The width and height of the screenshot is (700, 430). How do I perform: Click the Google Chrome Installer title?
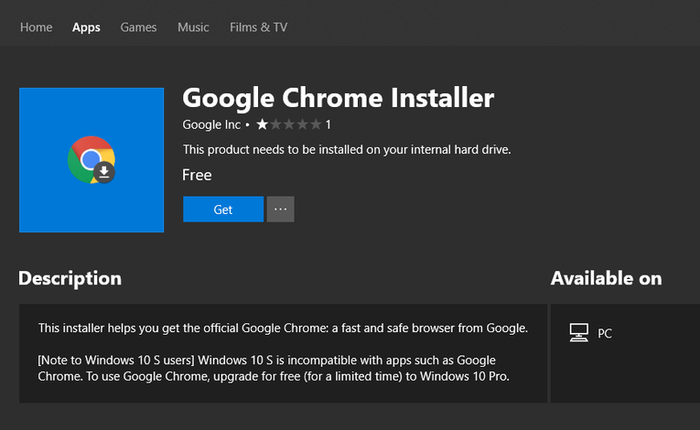(338, 98)
